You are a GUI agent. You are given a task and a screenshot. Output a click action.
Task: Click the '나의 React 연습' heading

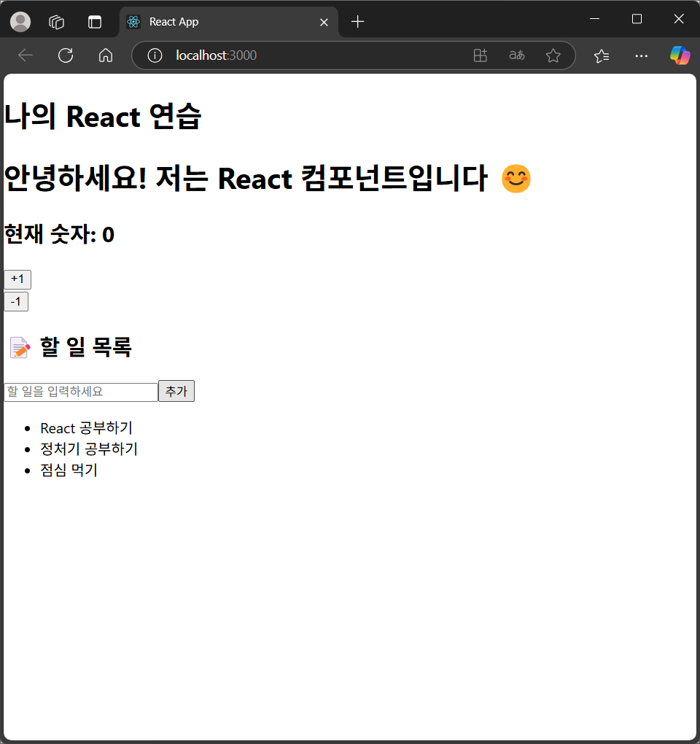tap(103, 116)
